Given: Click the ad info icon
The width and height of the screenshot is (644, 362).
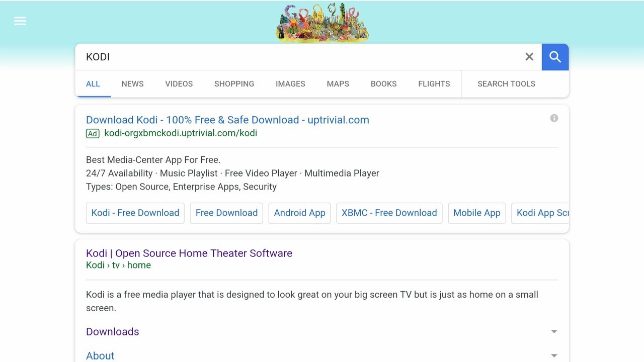Looking at the screenshot, I should coord(554,118).
